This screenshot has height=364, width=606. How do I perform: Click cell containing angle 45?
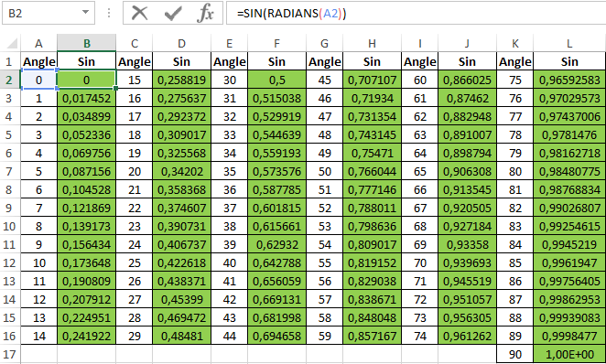pyautogui.click(x=325, y=80)
